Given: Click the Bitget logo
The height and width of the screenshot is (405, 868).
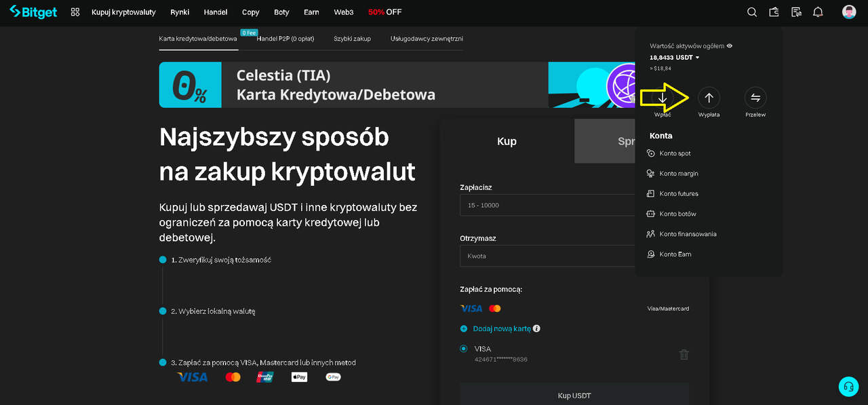Looking at the screenshot, I should pyautogui.click(x=33, y=12).
